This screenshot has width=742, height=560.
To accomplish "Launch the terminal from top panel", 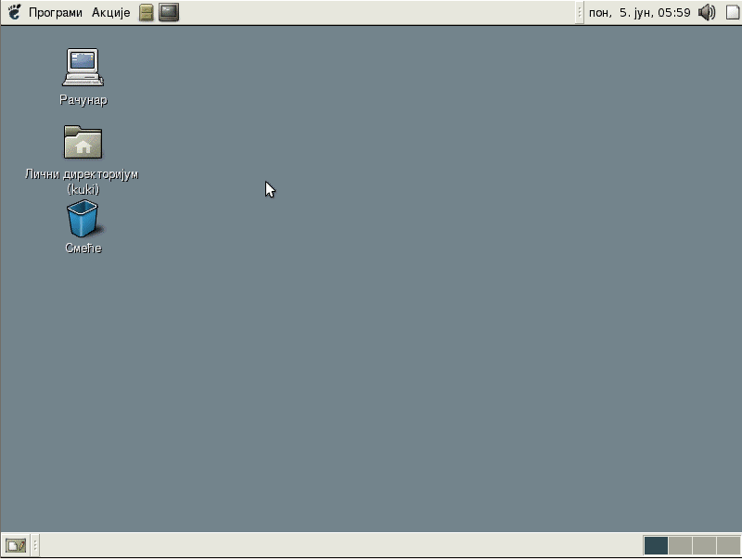I will click(x=169, y=12).
